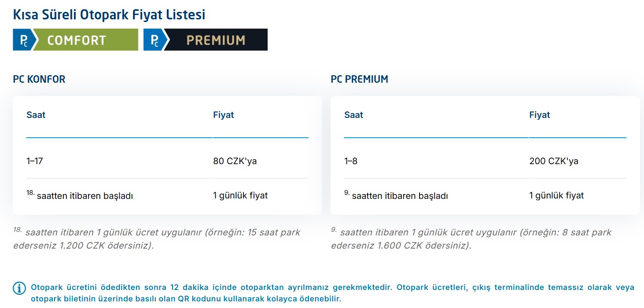Click the '18. saatten itibaren başladı' row

(x=80, y=195)
